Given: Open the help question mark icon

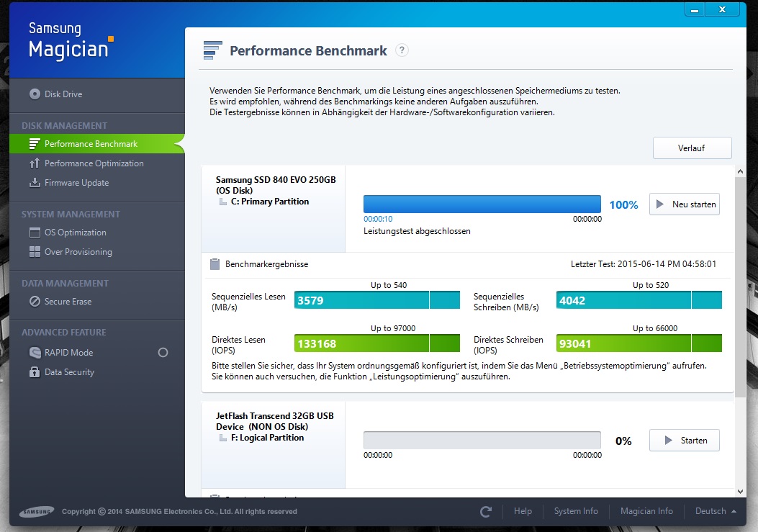Looking at the screenshot, I should (x=402, y=50).
